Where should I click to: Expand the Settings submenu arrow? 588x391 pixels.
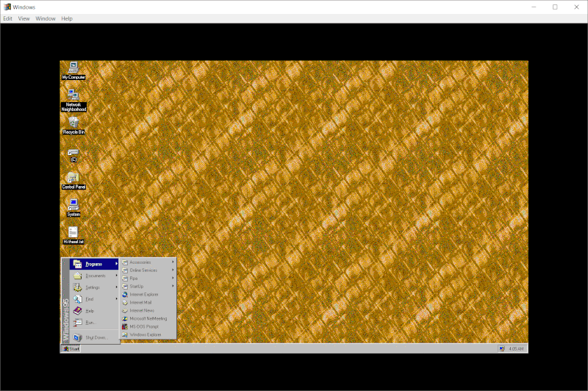point(117,287)
